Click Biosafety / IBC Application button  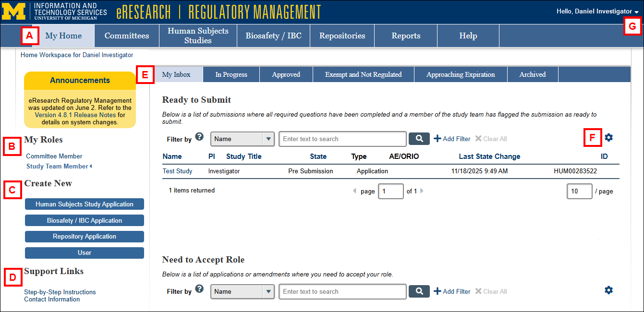(85, 220)
